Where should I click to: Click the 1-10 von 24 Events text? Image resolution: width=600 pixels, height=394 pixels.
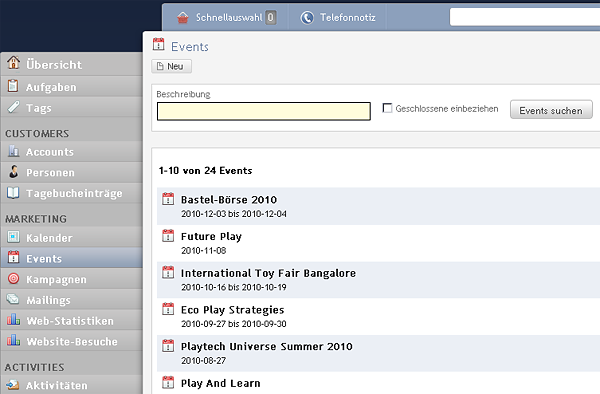pos(205,171)
